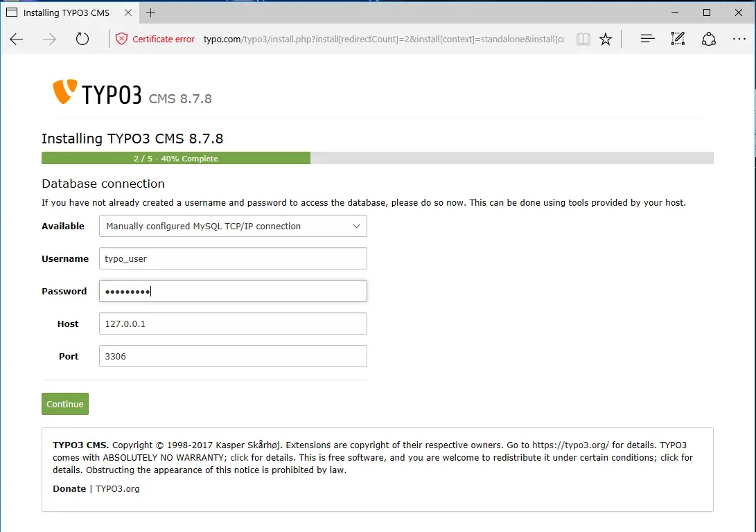Maximize the browser window
The image size is (756, 532).
pos(707,12)
